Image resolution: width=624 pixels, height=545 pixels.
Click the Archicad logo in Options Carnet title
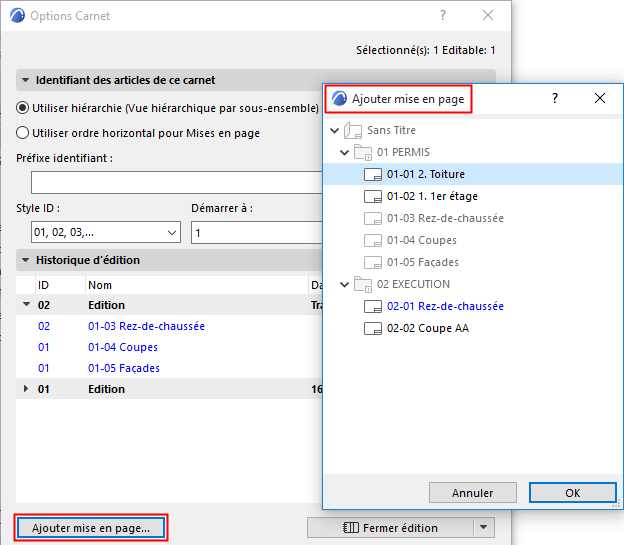point(17,16)
